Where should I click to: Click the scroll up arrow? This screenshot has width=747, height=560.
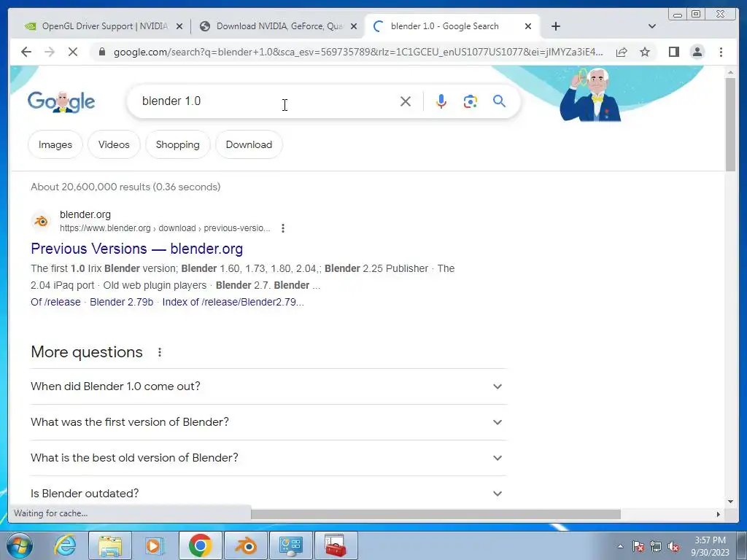pyautogui.click(x=730, y=72)
